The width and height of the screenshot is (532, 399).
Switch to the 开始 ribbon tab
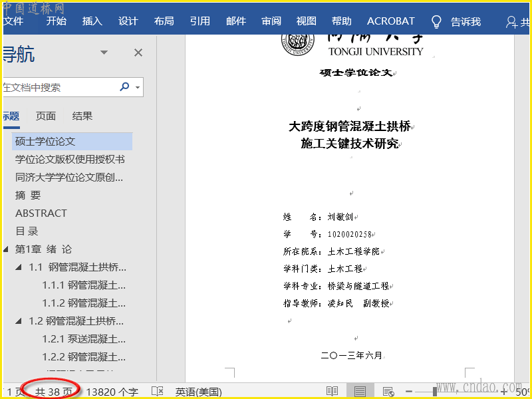(57, 21)
